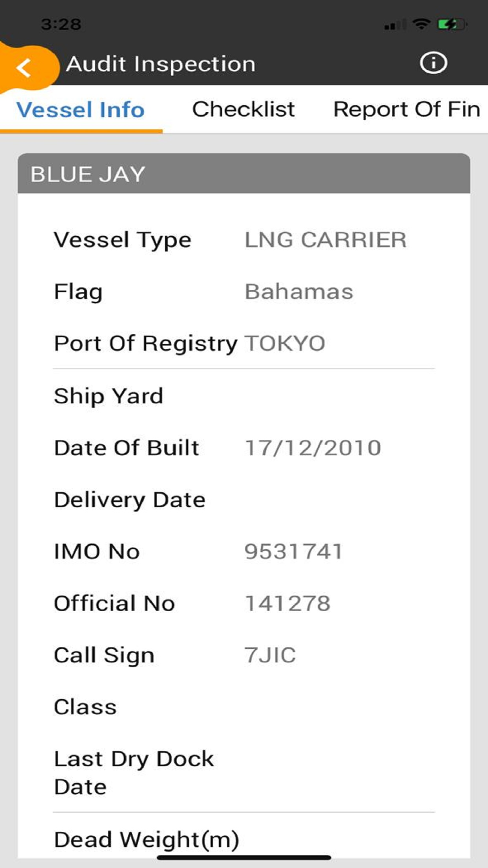Open the info circle icon
The height and width of the screenshot is (868, 488).
tap(433, 63)
